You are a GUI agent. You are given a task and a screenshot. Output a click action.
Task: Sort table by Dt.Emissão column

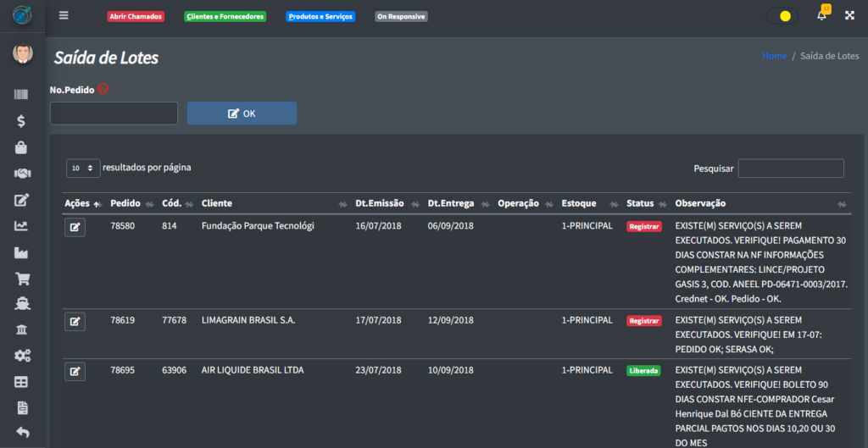click(379, 203)
